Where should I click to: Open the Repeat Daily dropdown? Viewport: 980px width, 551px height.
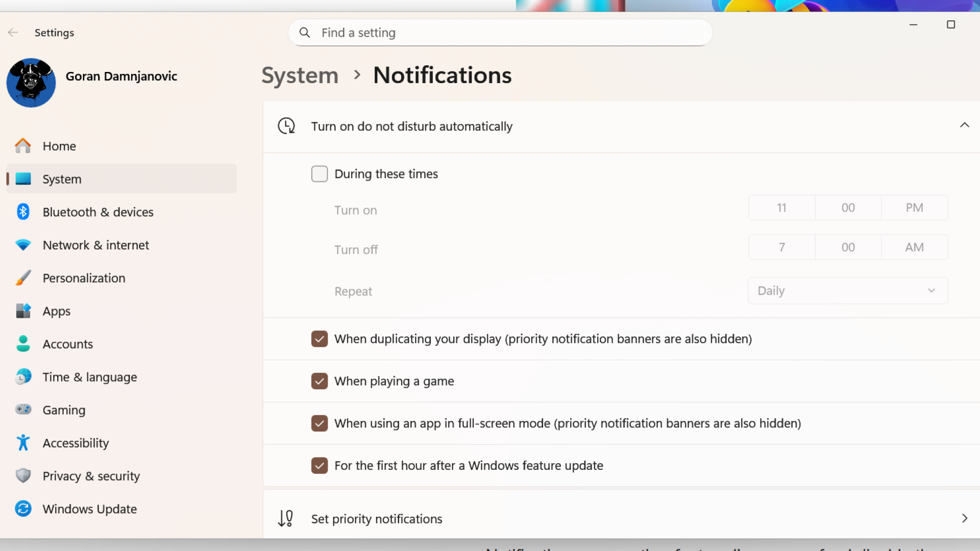pyautogui.click(x=848, y=291)
